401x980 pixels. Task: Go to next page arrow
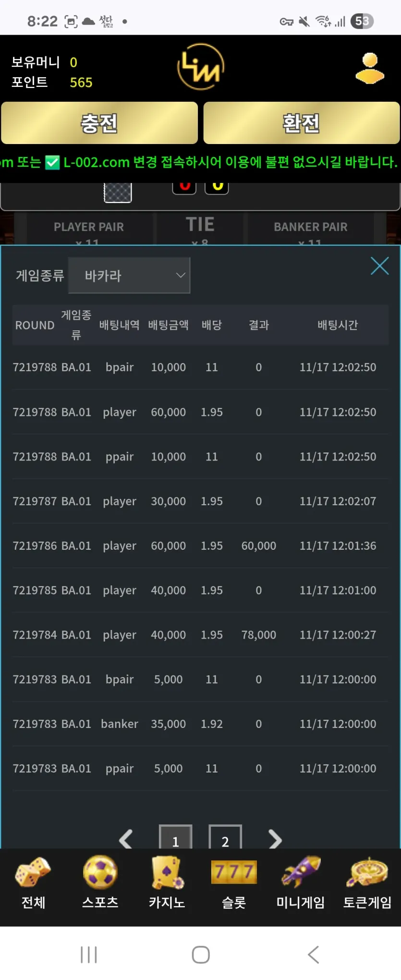click(275, 839)
